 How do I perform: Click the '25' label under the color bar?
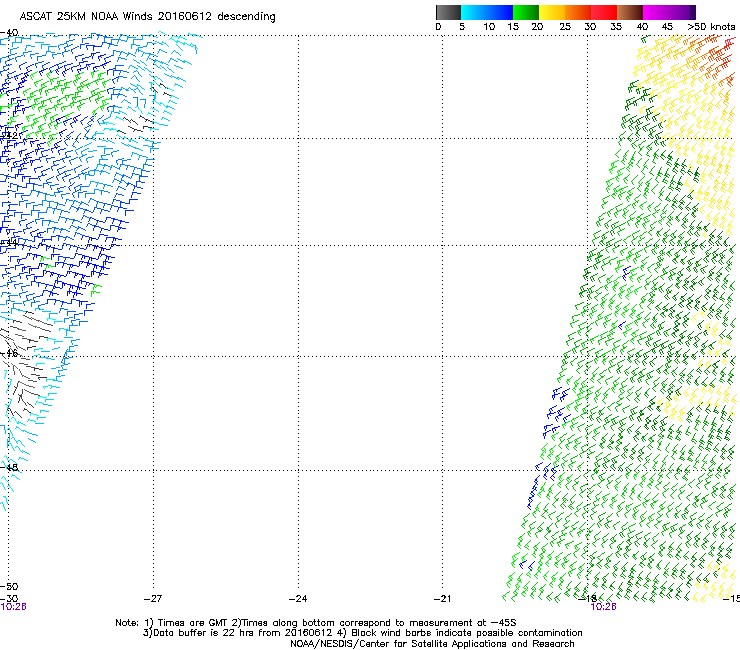coord(565,27)
